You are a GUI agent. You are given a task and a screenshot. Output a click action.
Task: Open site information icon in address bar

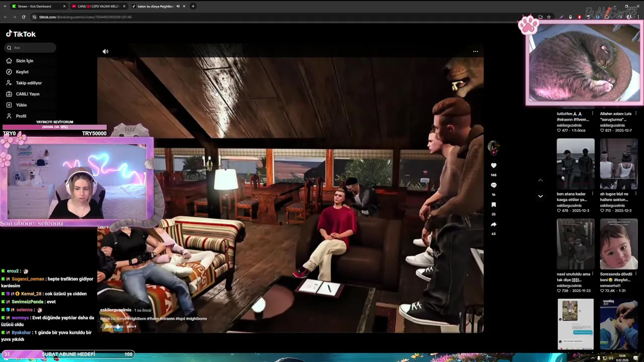pos(34,17)
